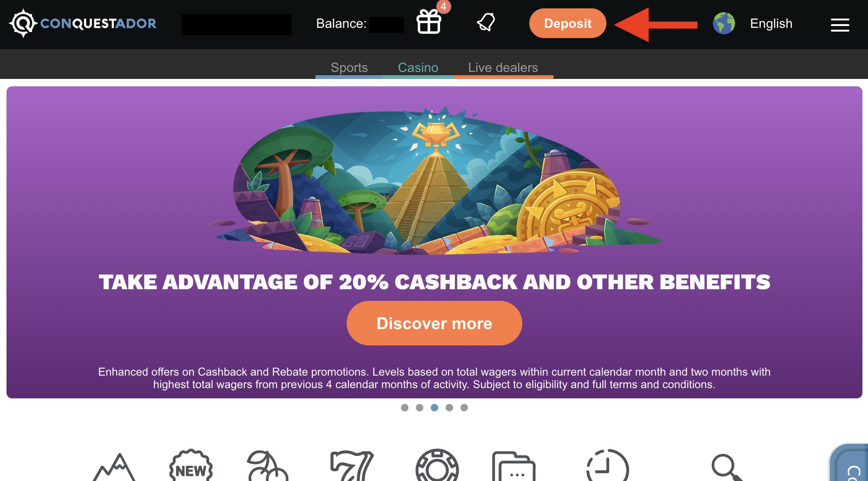Click the Discover more button
This screenshot has height=481, width=868.
tap(434, 323)
